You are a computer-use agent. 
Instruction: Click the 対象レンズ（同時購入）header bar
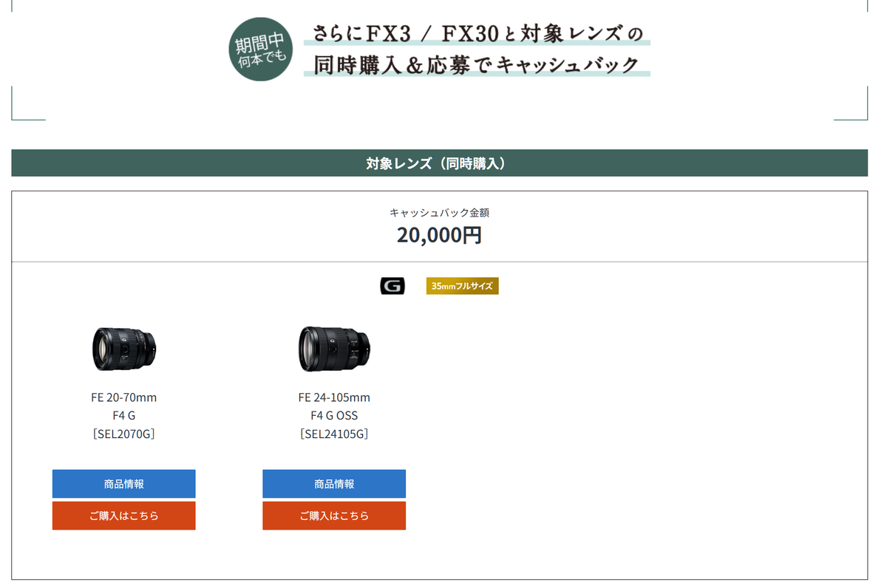439,163
